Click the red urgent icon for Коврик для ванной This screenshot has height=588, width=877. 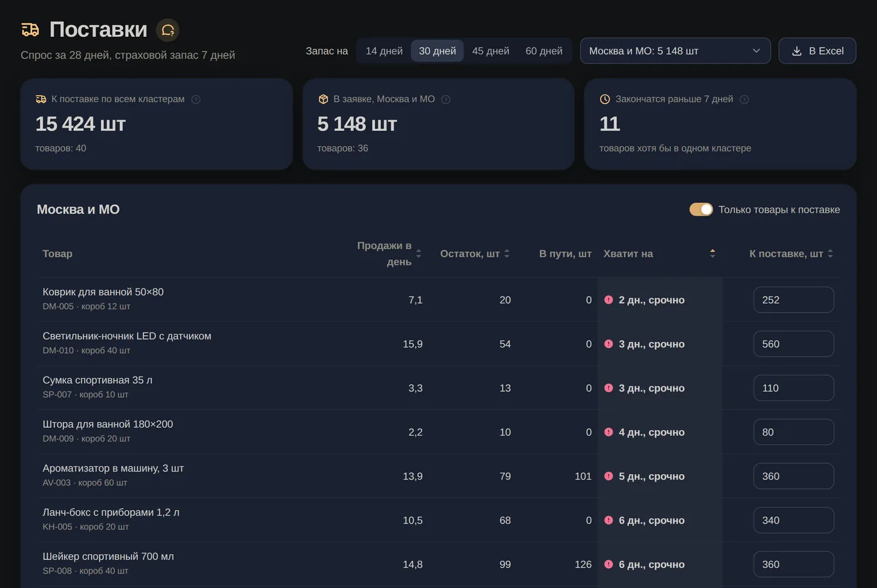pyautogui.click(x=608, y=300)
